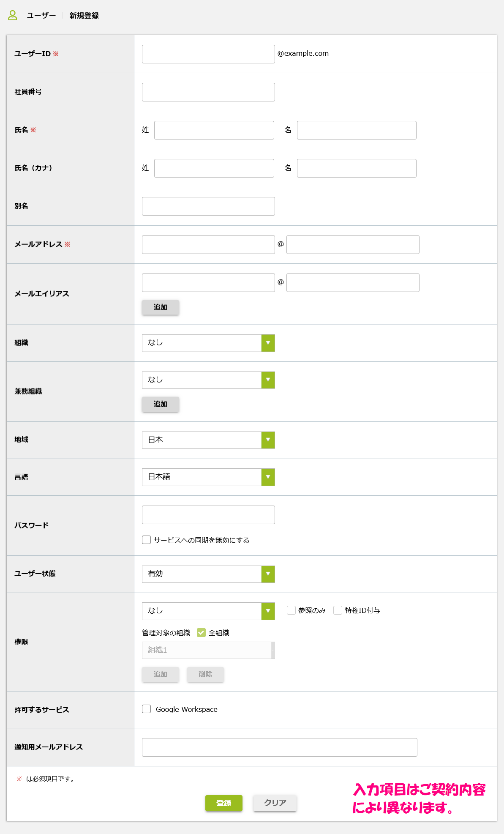The height and width of the screenshot is (834, 504).
Task: Click the green arrow of ユーザー状態 dropdown
Action: click(x=268, y=574)
